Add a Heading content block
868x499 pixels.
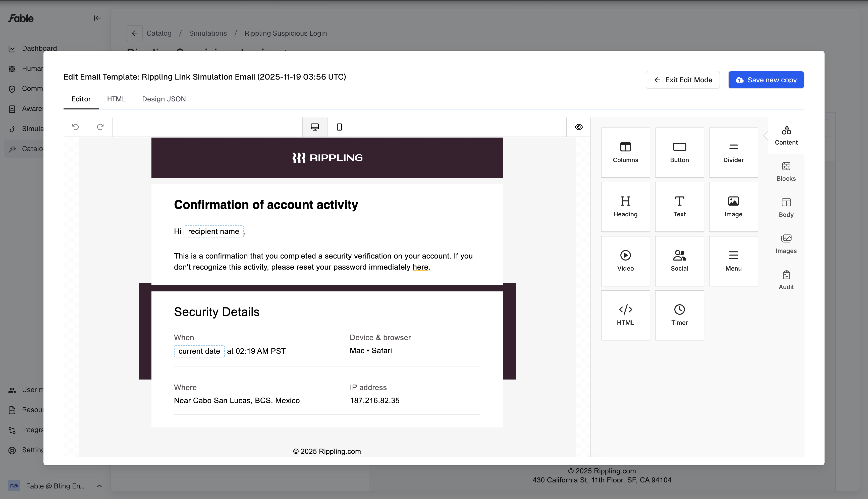[x=625, y=207]
